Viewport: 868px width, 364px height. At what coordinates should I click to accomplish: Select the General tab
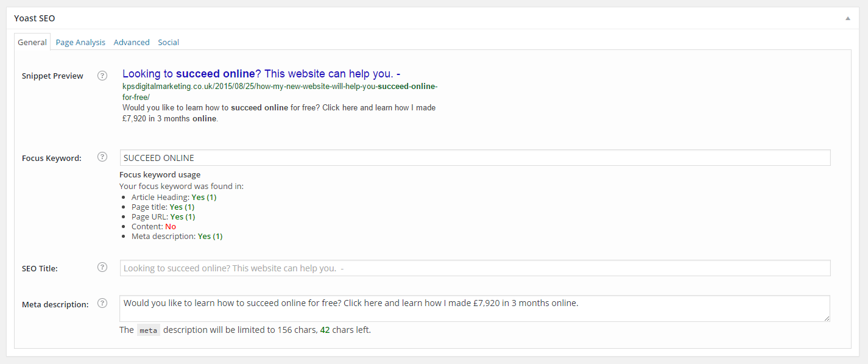[x=32, y=42]
